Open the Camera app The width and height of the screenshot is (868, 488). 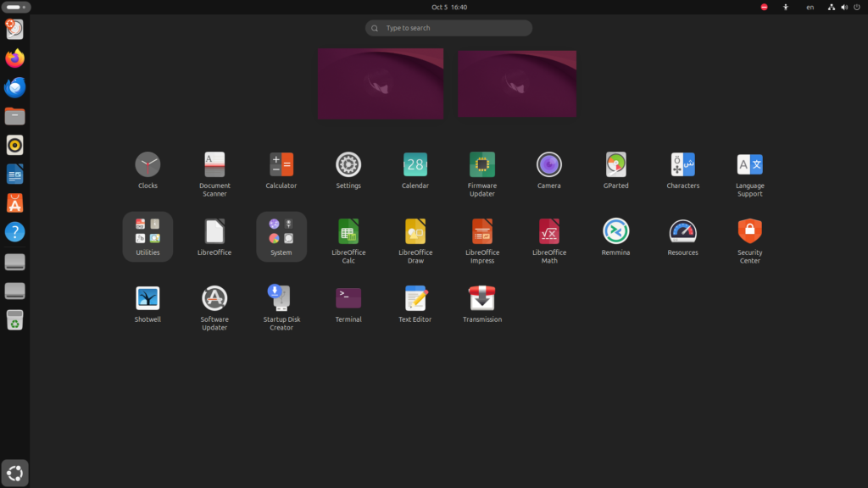pyautogui.click(x=549, y=170)
